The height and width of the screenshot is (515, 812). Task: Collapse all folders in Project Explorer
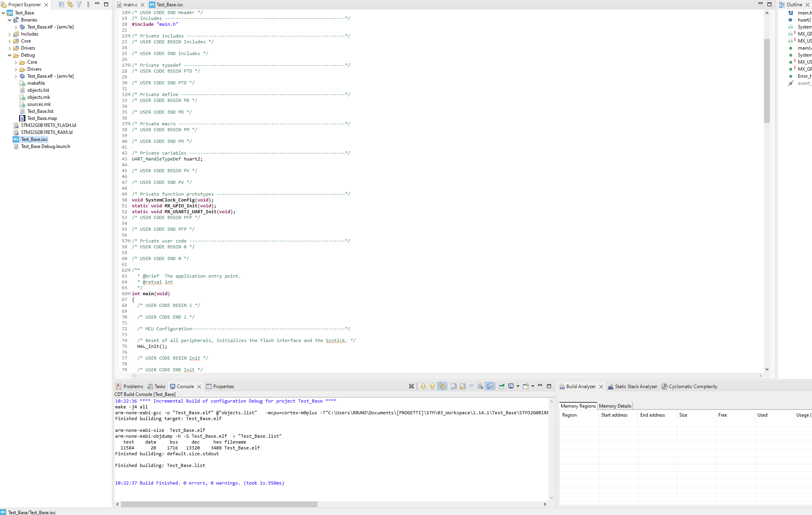pyautogui.click(x=61, y=4)
